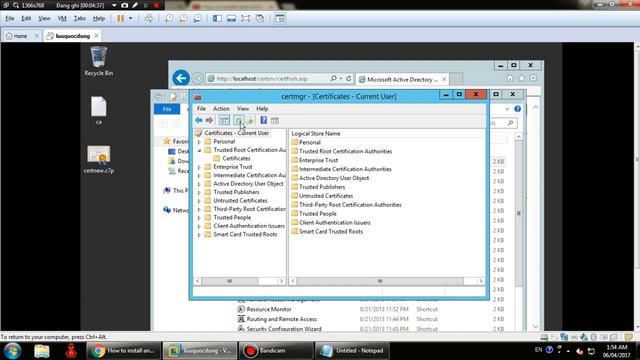
Task: Expand Active Directory User Object tree node
Action: pos(199,184)
